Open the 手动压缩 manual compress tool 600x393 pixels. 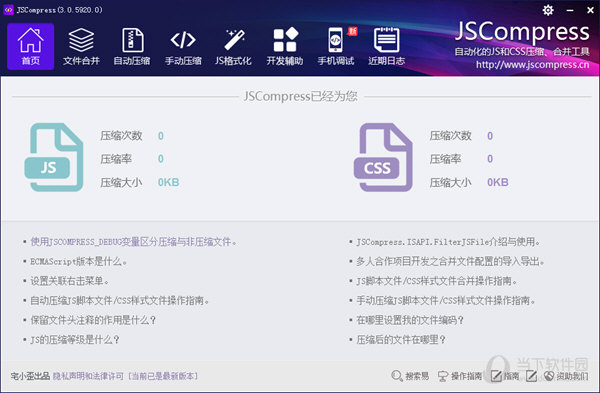(183, 46)
